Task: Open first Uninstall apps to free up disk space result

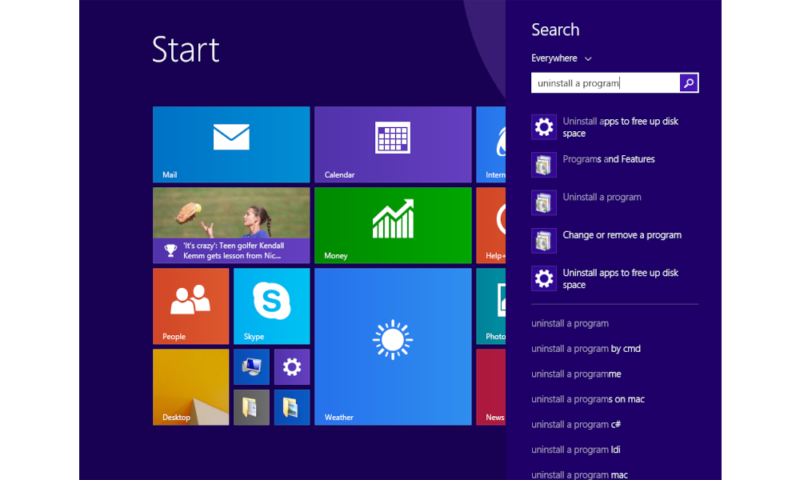Action: [615, 127]
